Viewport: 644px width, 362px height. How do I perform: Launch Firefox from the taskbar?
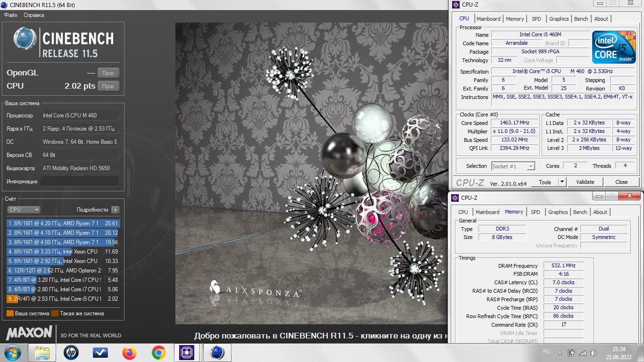point(129,353)
